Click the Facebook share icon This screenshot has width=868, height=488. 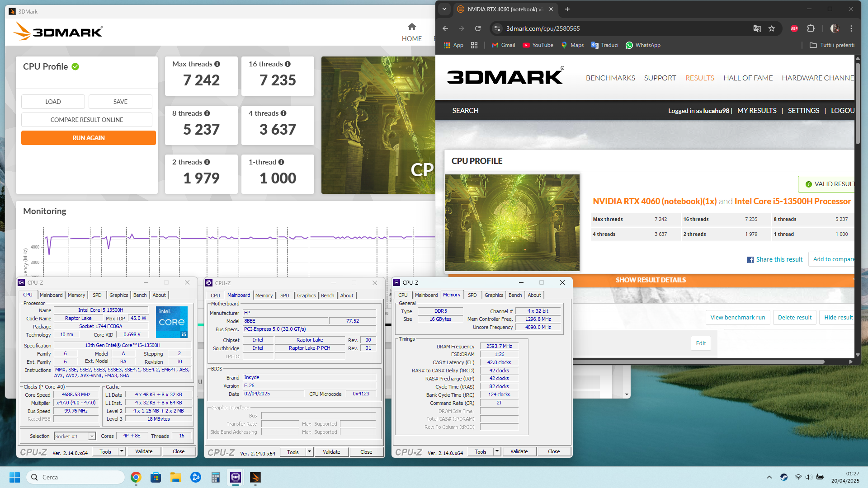click(x=750, y=260)
